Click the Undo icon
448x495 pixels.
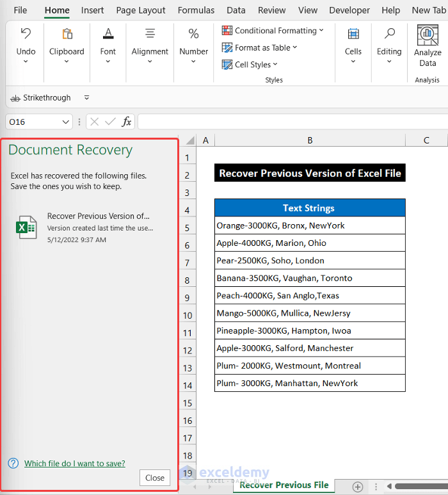point(26,33)
